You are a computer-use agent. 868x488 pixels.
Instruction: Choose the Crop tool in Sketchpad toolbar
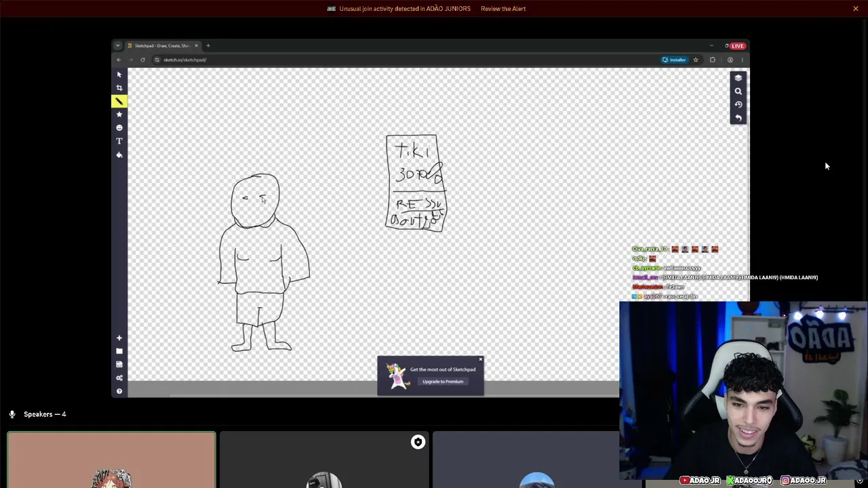tap(119, 88)
